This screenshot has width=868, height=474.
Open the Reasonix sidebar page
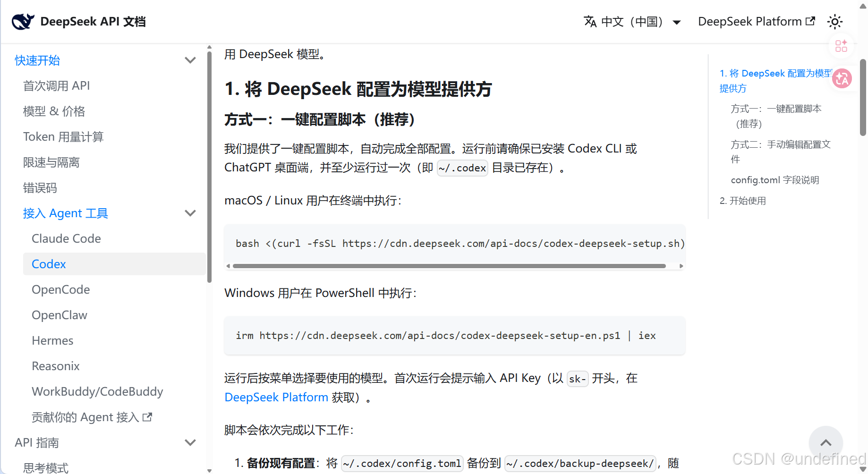point(56,366)
